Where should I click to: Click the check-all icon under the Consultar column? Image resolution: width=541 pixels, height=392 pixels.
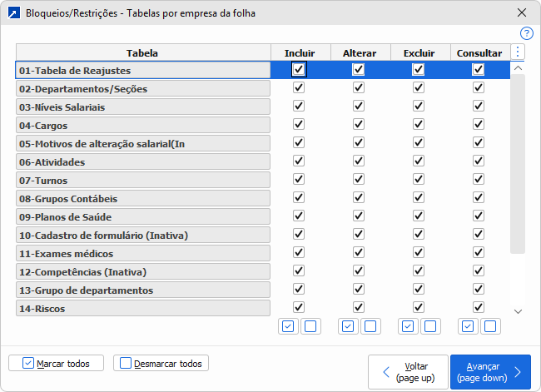468,326
